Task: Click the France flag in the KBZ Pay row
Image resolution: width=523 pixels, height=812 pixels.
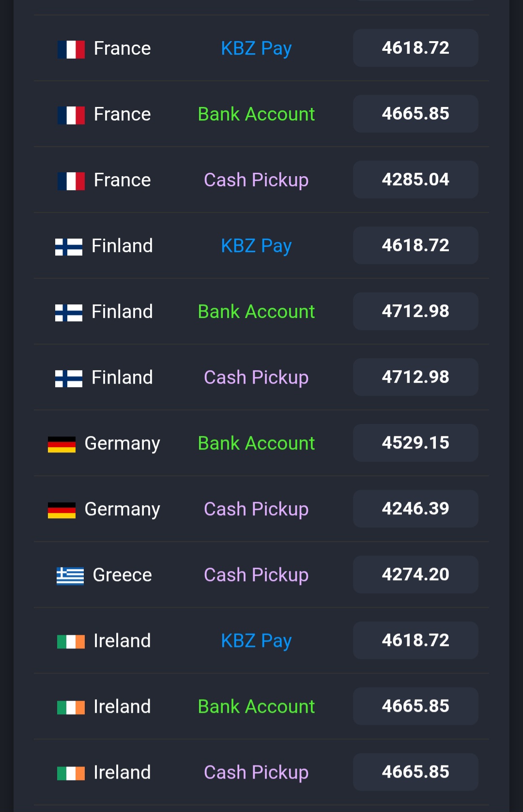Action: (71, 49)
